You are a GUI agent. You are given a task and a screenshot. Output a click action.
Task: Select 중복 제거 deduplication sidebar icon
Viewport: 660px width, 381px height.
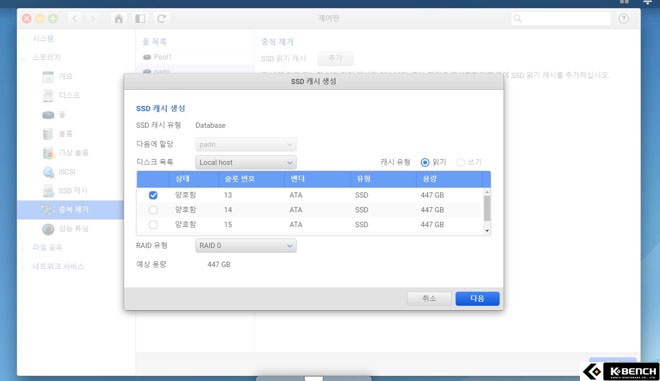pyautogui.click(x=48, y=210)
